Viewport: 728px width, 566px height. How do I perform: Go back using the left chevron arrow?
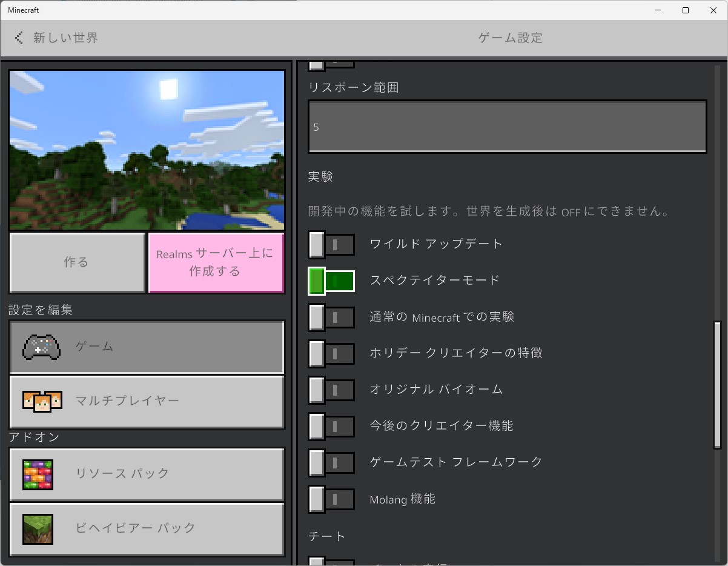(19, 38)
